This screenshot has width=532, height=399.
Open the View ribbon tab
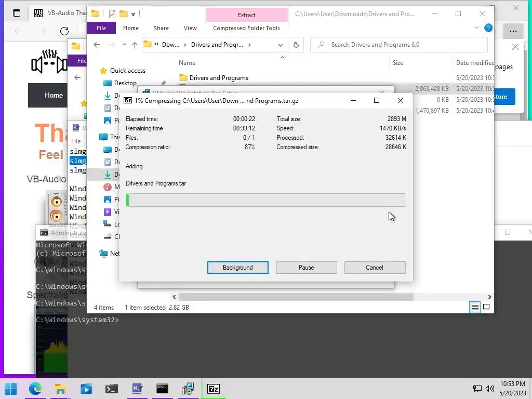[x=190, y=28]
